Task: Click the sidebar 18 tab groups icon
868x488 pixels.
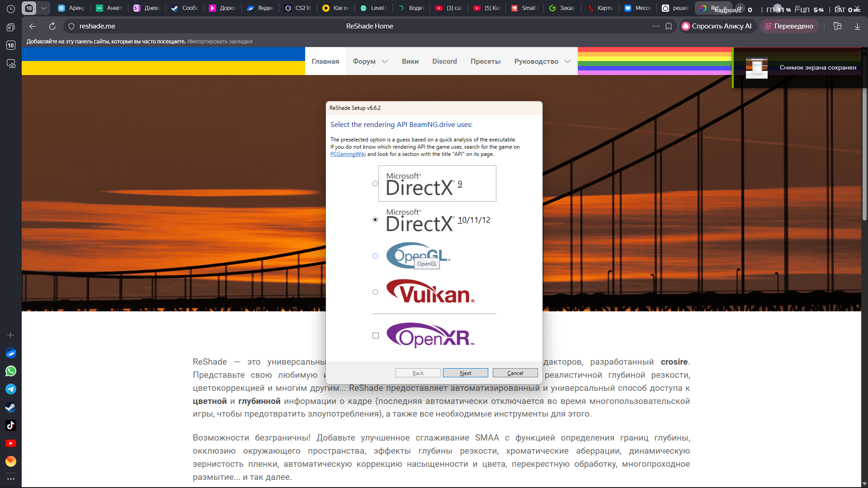Action: coord(11,45)
